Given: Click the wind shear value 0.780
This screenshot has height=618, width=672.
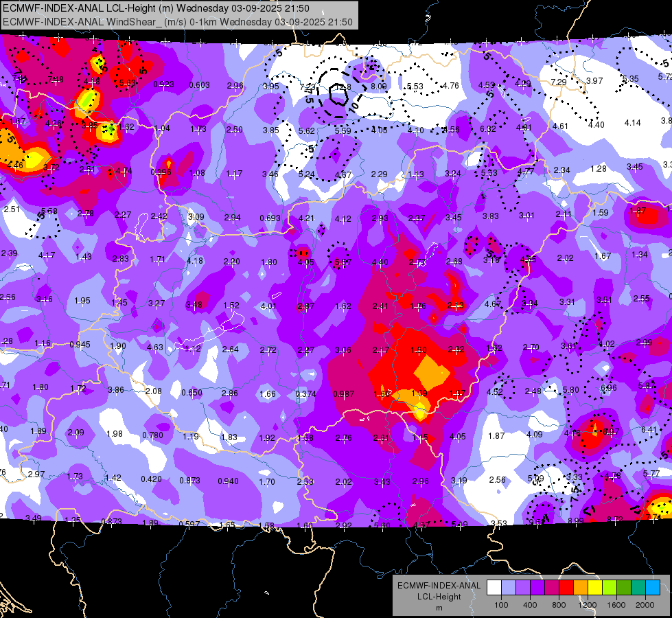Looking at the screenshot, I should (x=152, y=435).
